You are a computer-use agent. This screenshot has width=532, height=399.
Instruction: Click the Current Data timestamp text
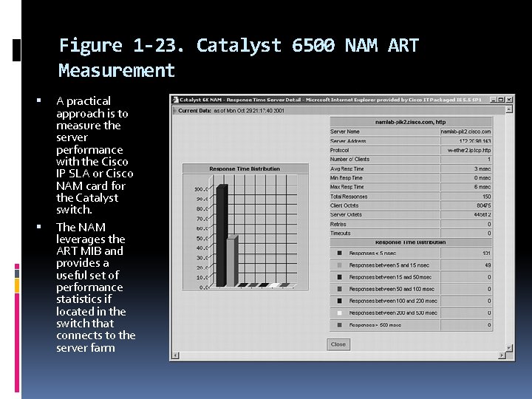[x=231, y=111]
